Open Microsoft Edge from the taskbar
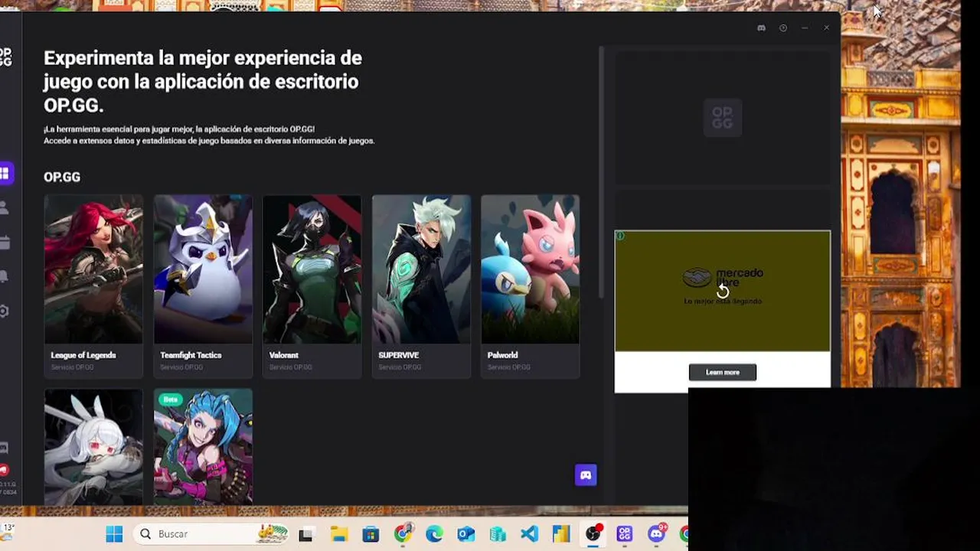Screen dimensions: 980x551 click(434, 534)
